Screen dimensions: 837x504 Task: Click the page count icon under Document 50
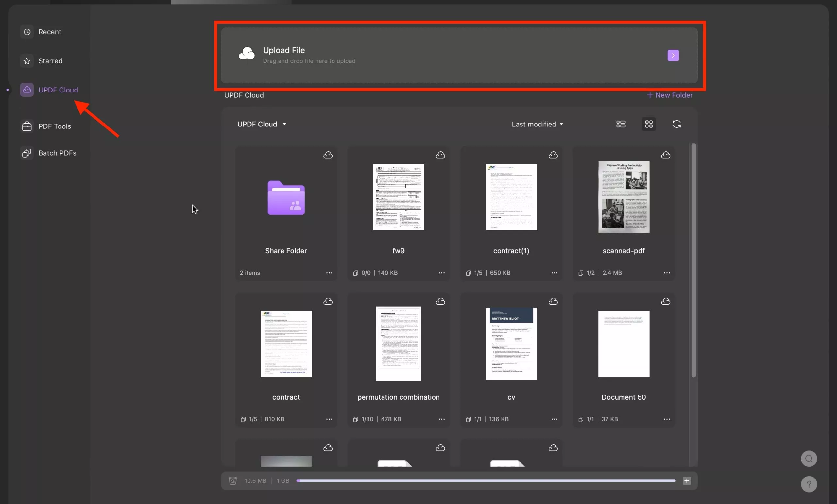[x=581, y=419]
